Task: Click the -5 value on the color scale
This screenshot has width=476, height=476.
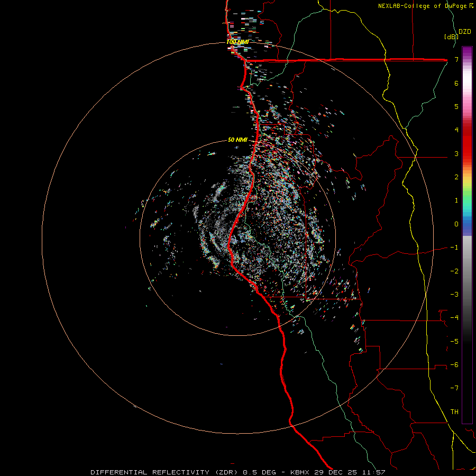Action: coord(454,342)
